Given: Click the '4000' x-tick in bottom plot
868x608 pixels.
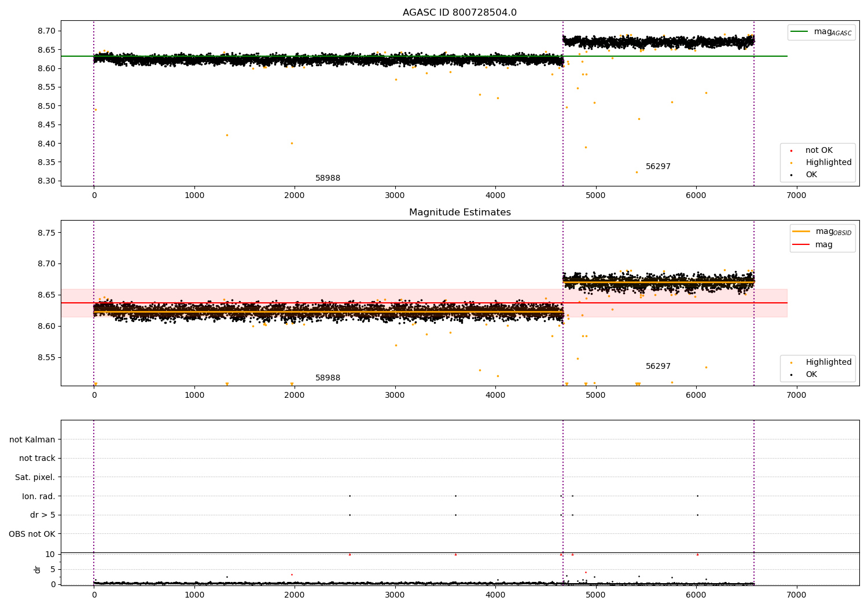Looking at the screenshot, I should click(x=495, y=595).
